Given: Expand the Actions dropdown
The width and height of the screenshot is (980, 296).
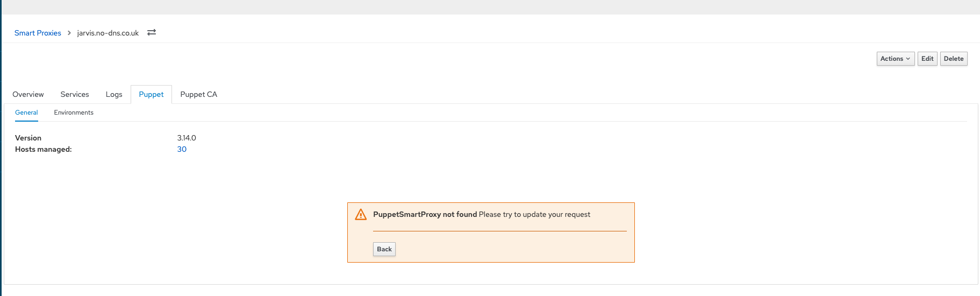Looking at the screenshot, I should [895, 59].
